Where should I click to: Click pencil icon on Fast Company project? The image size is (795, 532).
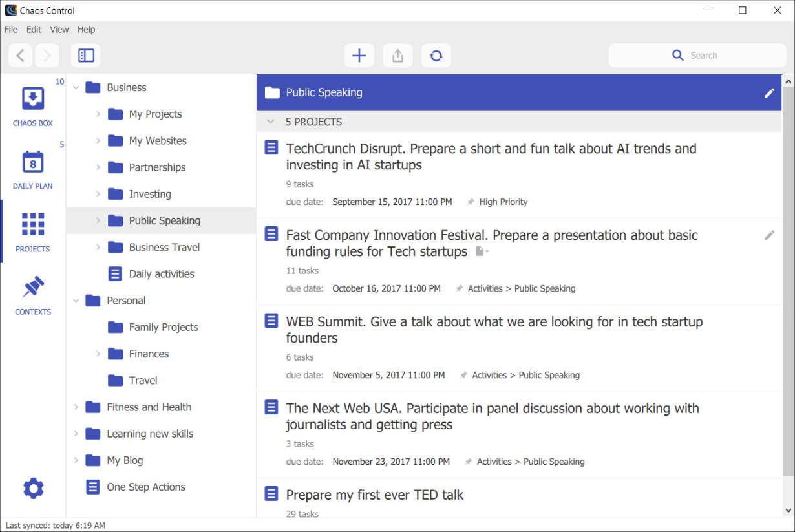pos(769,235)
